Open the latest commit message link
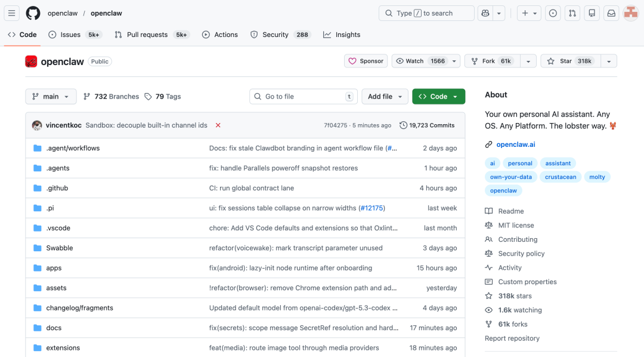The width and height of the screenshot is (644, 357). (146, 125)
